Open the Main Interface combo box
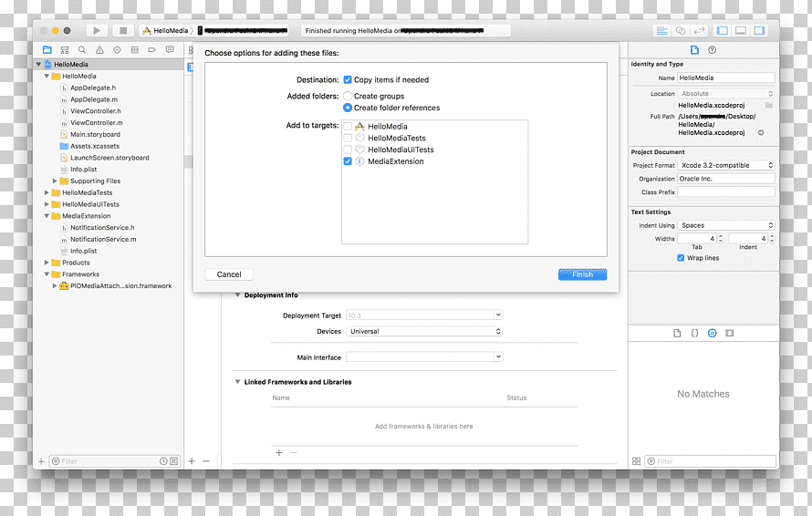 click(424, 356)
